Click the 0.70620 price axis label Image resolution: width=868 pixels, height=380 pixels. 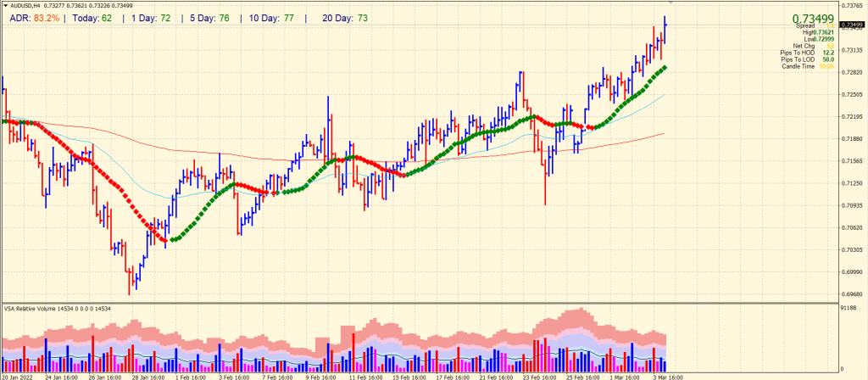point(853,227)
